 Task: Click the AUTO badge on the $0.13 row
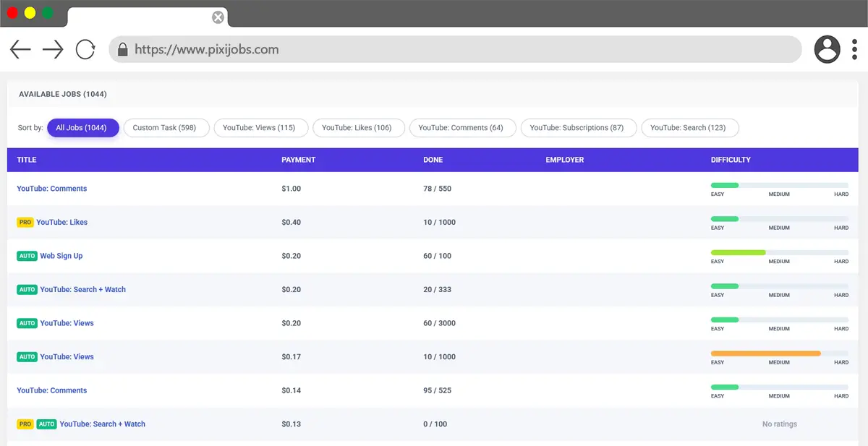coord(47,424)
